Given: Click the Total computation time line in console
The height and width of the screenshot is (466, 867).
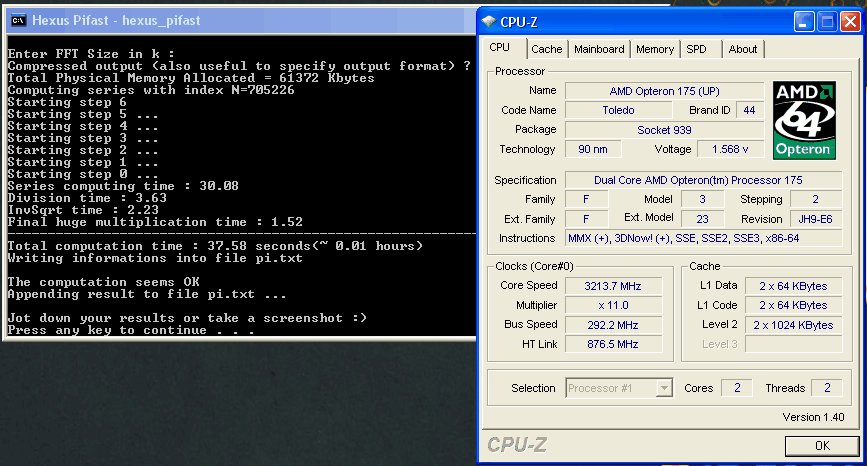Looking at the screenshot, I should [215, 246].
